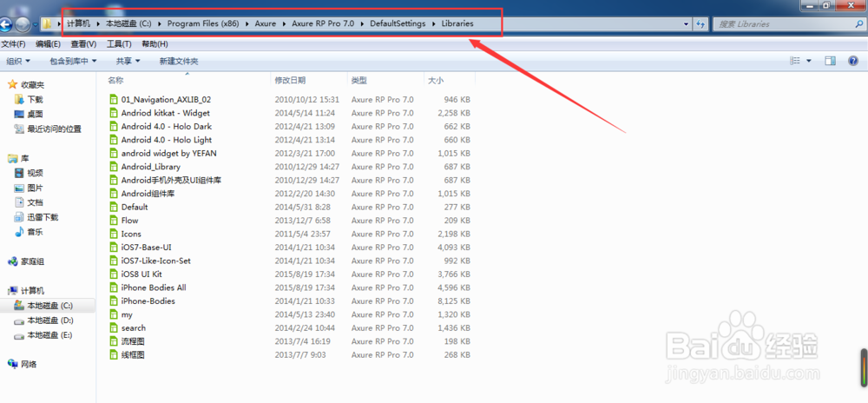The height and width of the screenshot is (403, 868).
Task: Open 桌面 icon in favorites
Action: (x=18, y=114)
